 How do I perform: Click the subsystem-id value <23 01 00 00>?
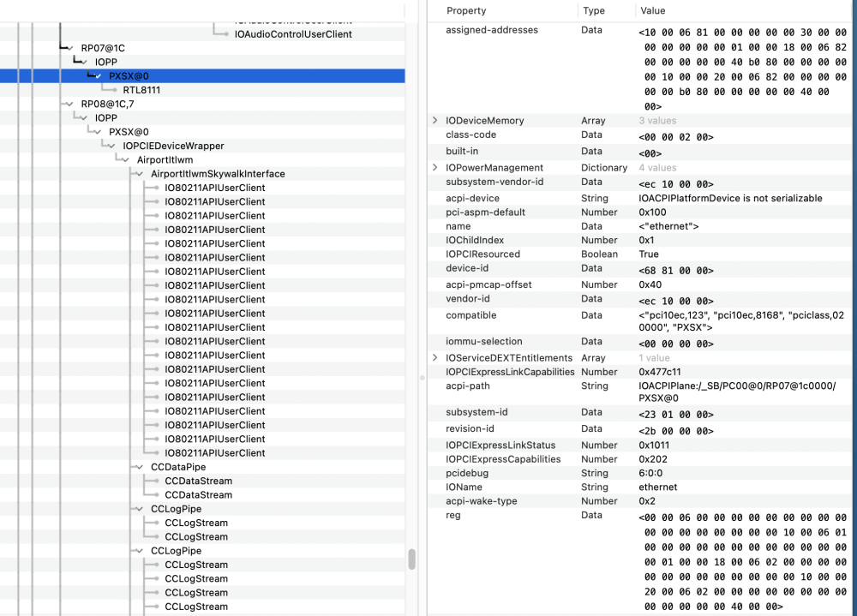(676, 415)
